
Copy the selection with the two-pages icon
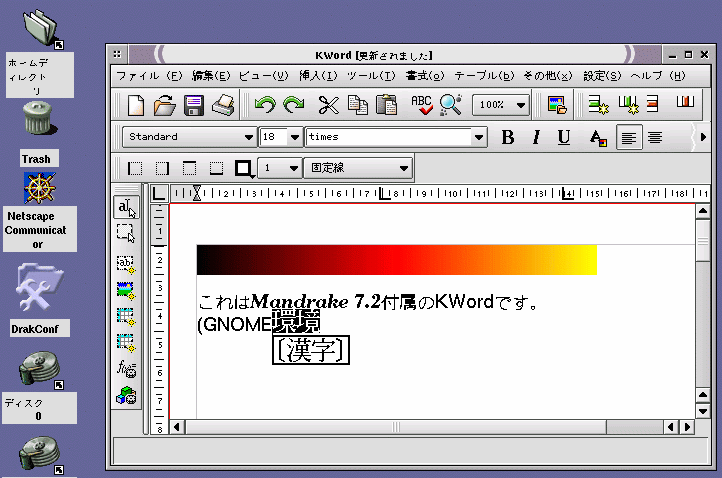pyautogui.click(x=357, y=105)
